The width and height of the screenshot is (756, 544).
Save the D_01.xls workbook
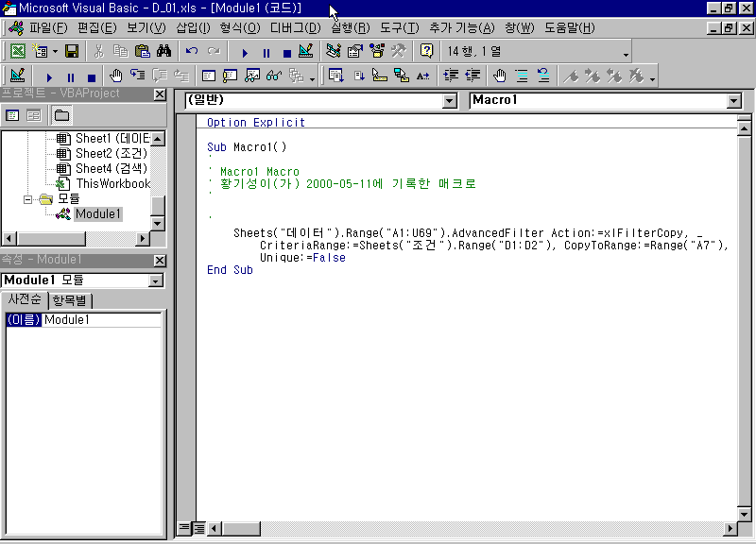tap(72, 51)
